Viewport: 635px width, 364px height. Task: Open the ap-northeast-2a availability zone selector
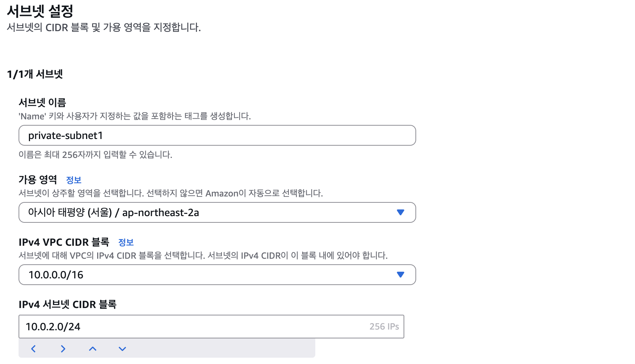pos(217,212)
